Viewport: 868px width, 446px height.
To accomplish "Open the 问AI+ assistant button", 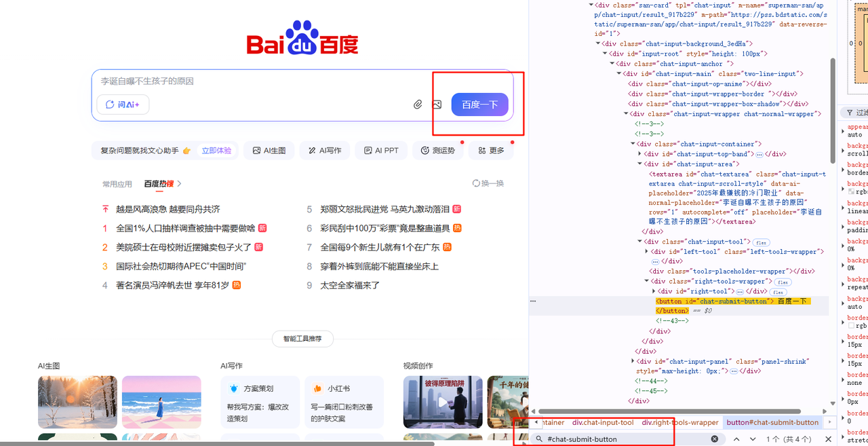I will pos(123,105).
